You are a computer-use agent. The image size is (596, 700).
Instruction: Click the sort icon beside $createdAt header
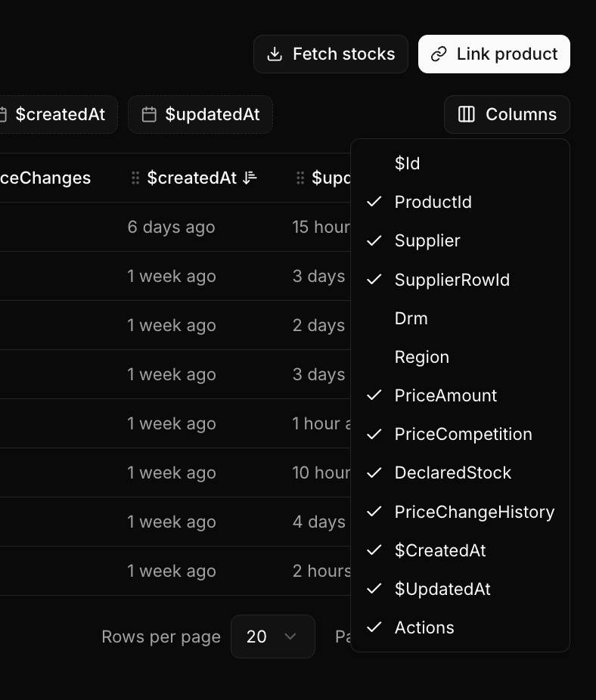click(x=250, y=178)
